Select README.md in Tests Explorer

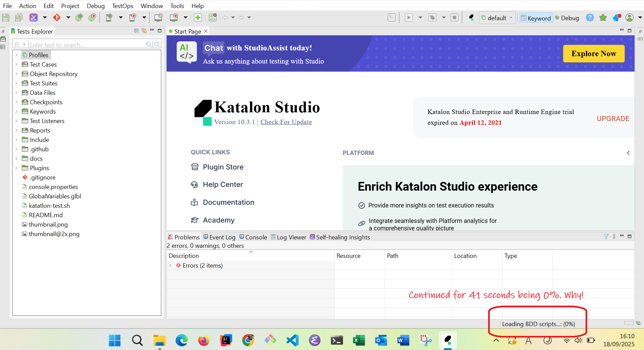(x=46, y=215)
